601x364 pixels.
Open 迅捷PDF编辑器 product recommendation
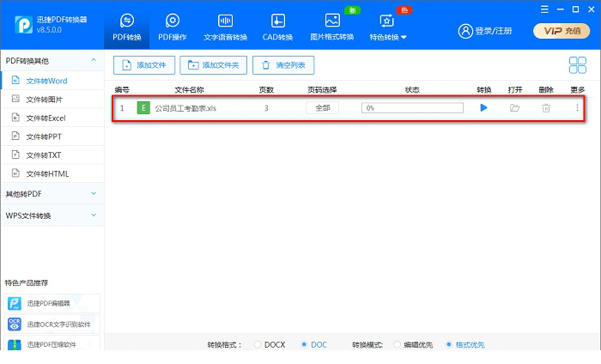click(52, 303)
